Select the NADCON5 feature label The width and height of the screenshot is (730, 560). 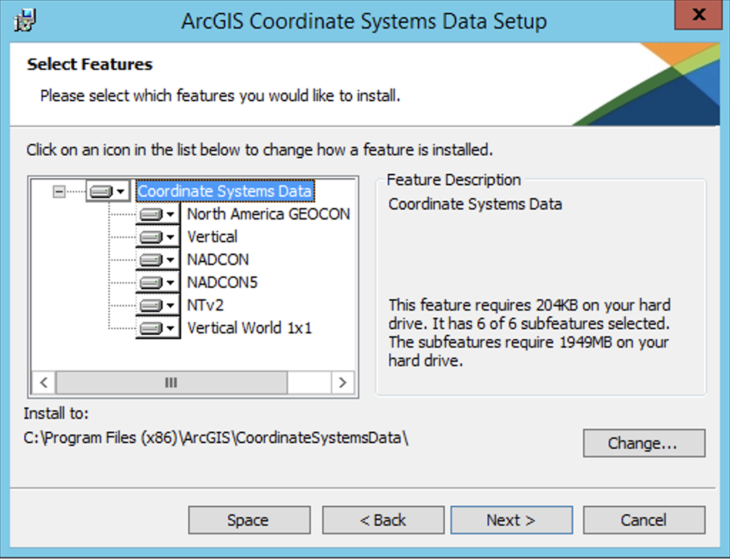(222, 282)
